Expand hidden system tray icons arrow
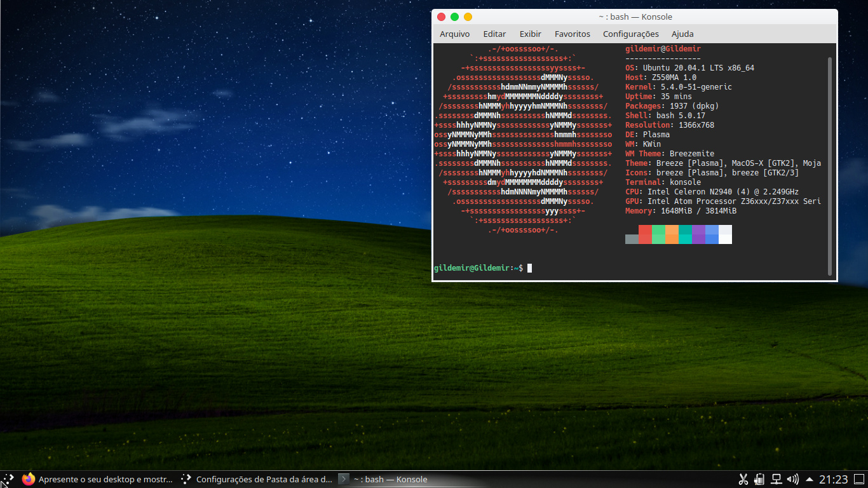 tap(810, 479)
